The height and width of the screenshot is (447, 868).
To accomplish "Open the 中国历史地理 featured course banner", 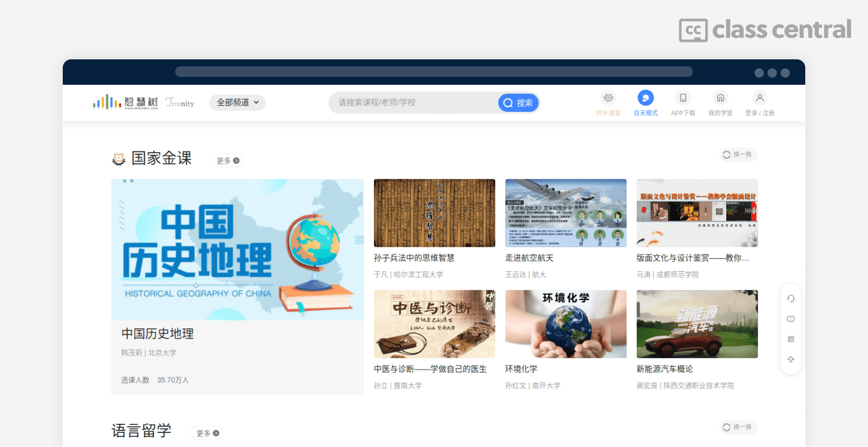I will [237, 250].
